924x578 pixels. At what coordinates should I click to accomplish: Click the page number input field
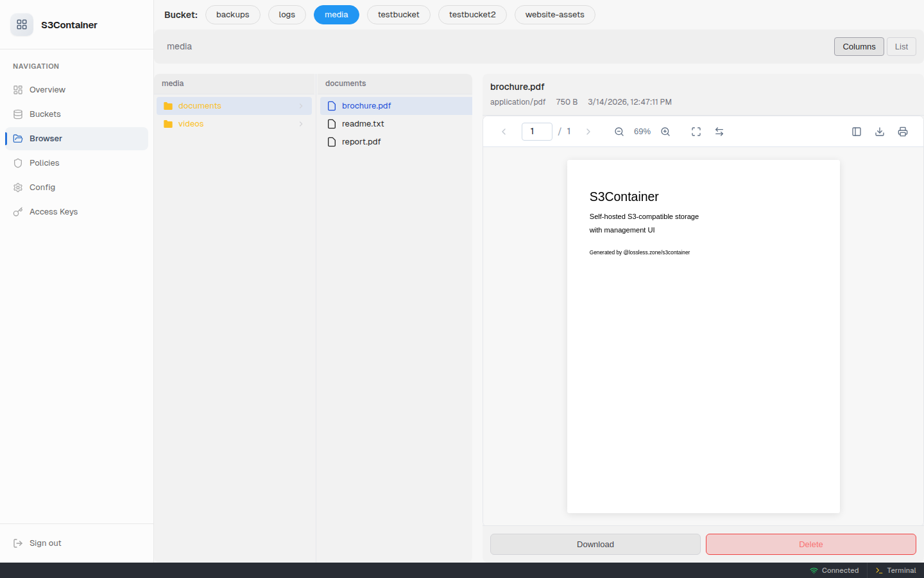[536, 131]
